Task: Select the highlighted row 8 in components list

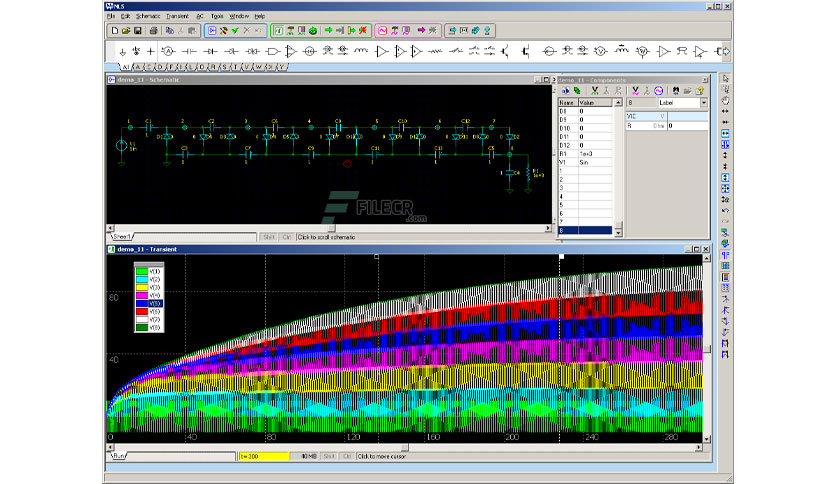Action: tap(585, 230)
